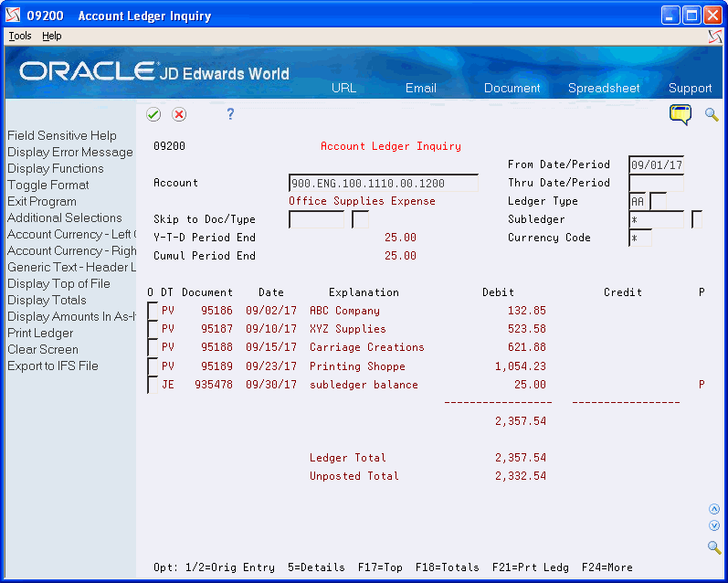Click the scroll up arrow icon
Screen dimensions: 728x583
click(x=714, y=509)
